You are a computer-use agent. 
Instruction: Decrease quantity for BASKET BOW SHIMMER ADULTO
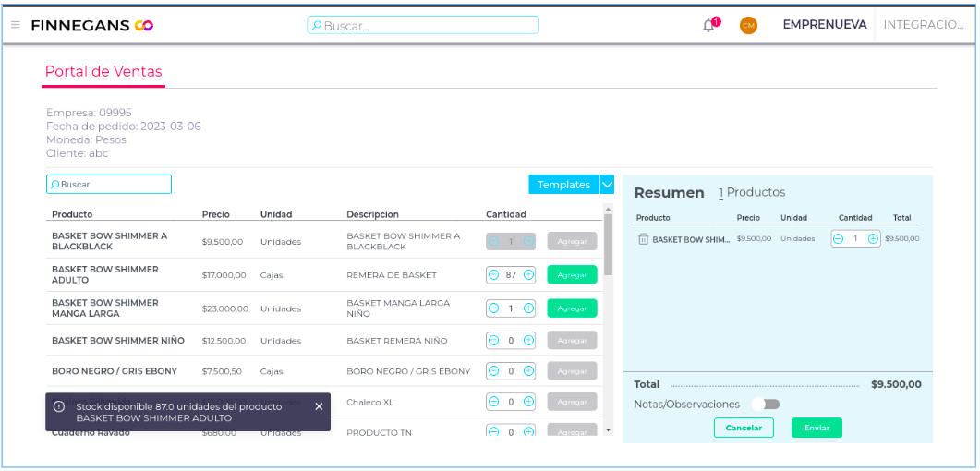(x=494, y=275)
